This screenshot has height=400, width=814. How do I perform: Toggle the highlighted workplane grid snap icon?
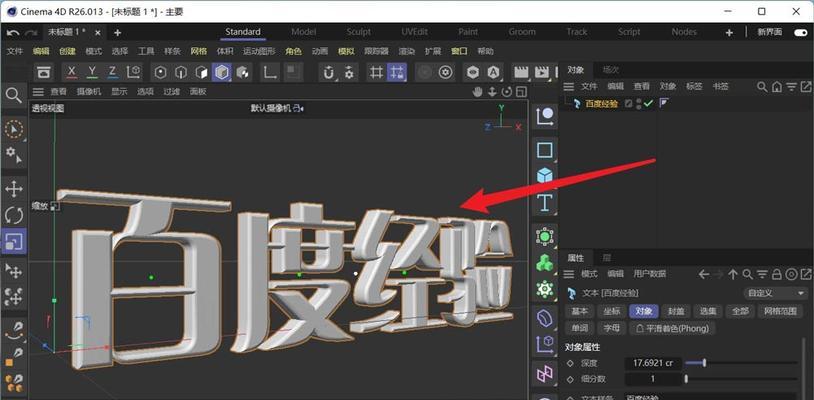click(x=397, y=73)
